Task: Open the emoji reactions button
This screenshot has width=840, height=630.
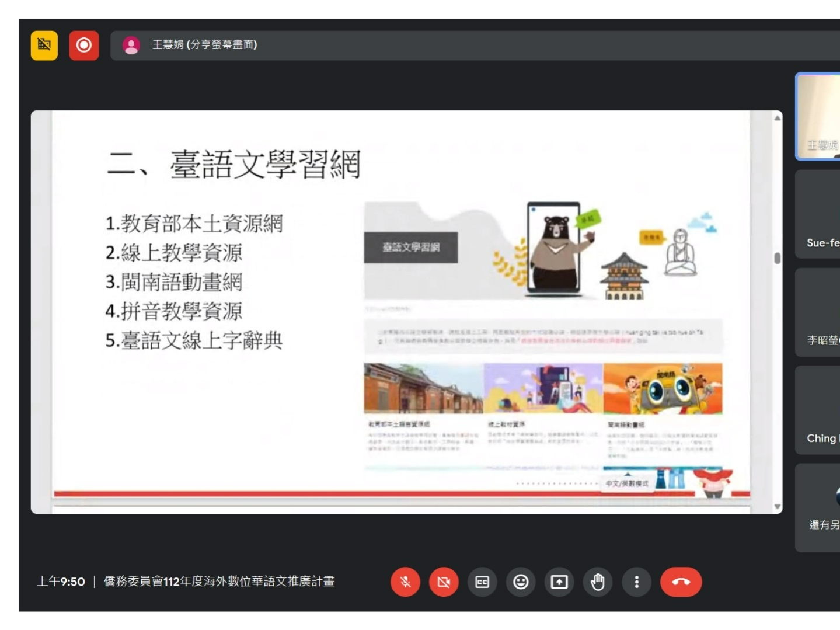Action: click(x=521, y=582)
